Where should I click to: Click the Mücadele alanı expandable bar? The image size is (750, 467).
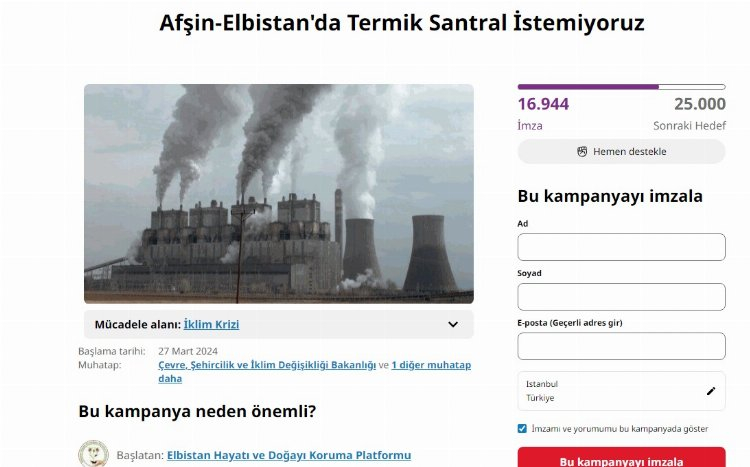click(279, 324)
